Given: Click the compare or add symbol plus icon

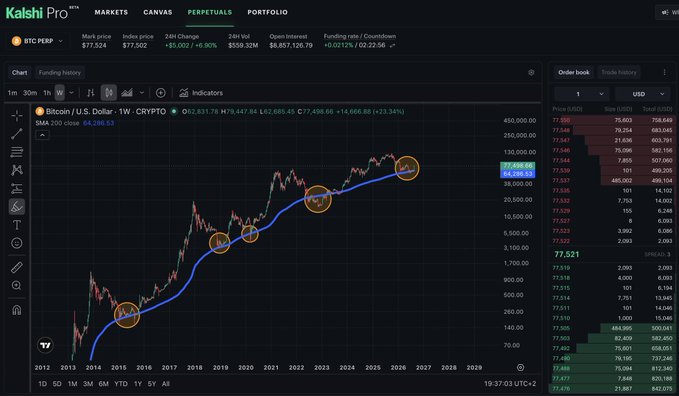Looking at the screenshot, I should 161,93.
